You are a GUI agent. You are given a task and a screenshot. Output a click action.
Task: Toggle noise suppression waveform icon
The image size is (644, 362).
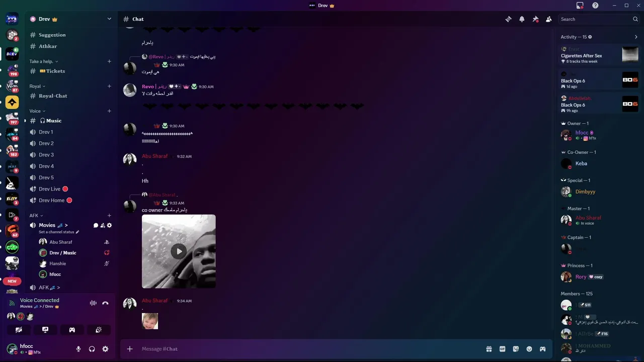point(93,303)
